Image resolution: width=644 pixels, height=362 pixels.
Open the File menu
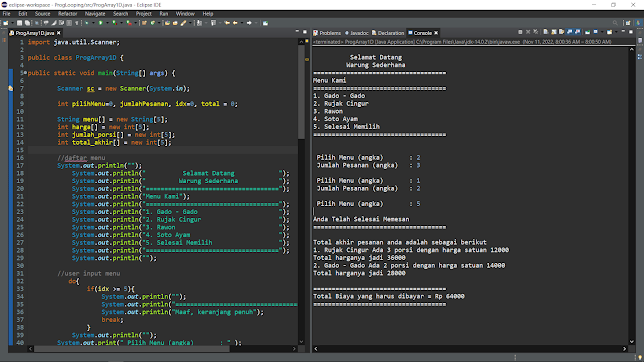coord(7,14)
